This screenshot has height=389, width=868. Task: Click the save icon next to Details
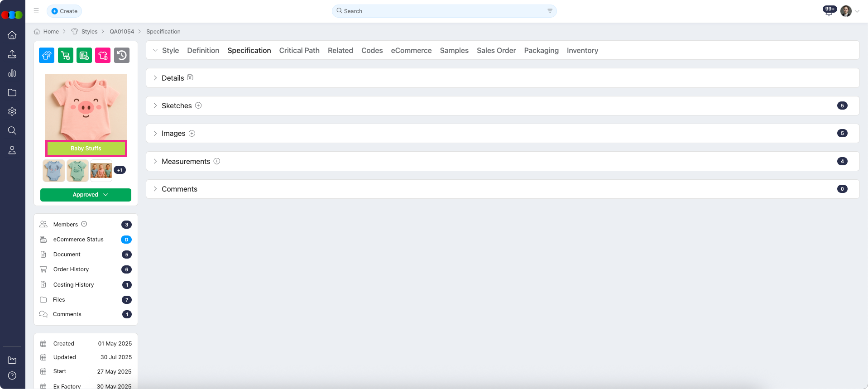[x=190, y=77]
